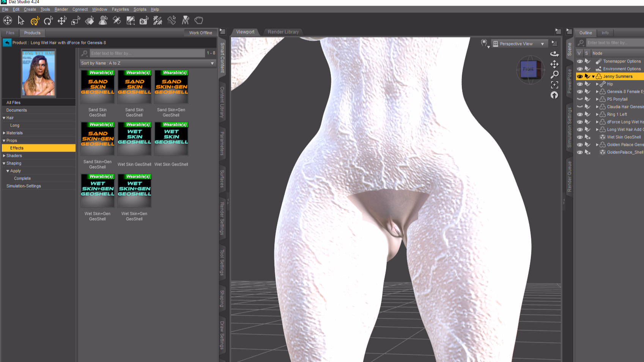Click the frame selection viewport icon

coord(554,85)
